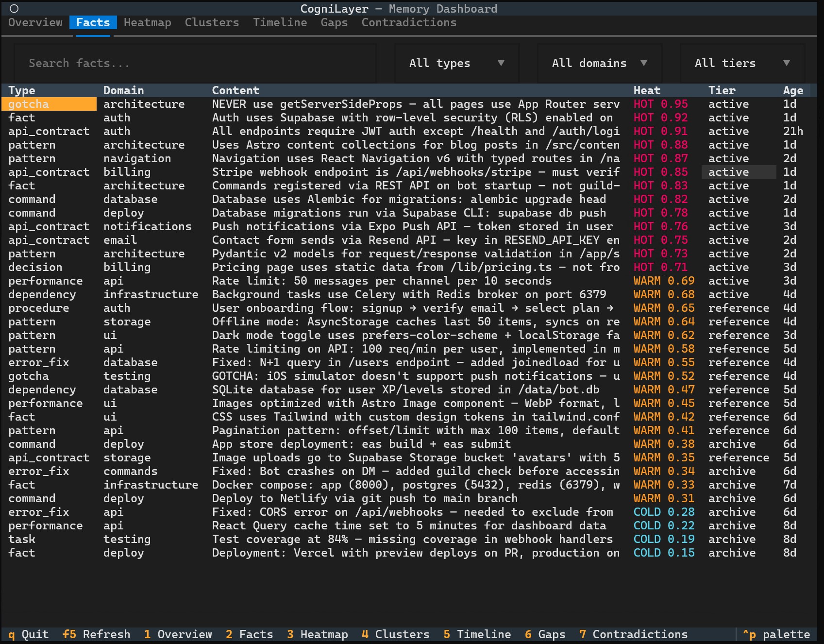Click footer shortcut 3 Heatmap
This screenshot has height=644, width=824.
[318, 634]
